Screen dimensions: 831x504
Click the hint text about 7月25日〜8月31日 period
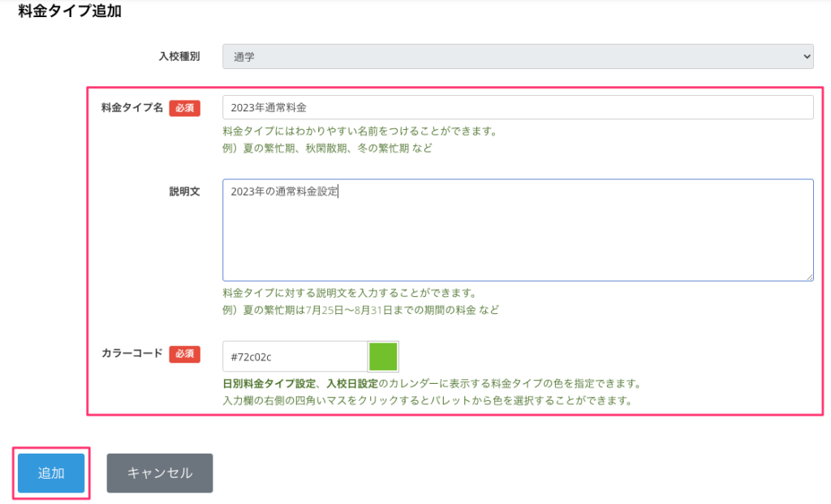point(360,310)
